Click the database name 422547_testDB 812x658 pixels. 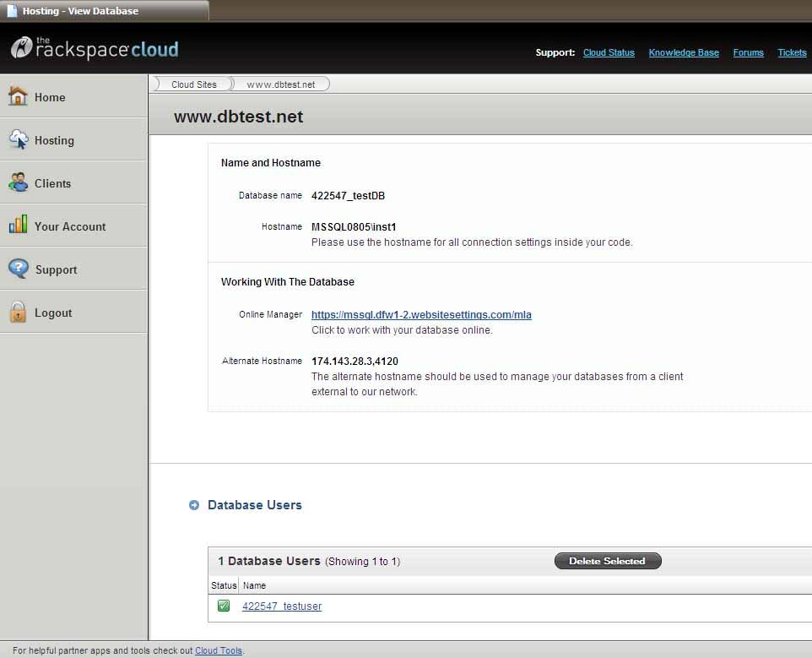coord(348,196)
